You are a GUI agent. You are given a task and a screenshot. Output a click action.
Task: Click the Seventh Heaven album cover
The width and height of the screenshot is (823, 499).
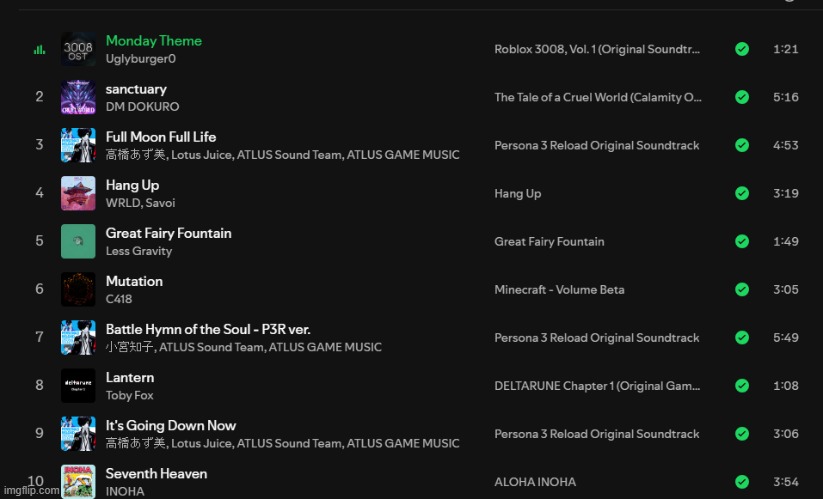[x=78, y=480]
